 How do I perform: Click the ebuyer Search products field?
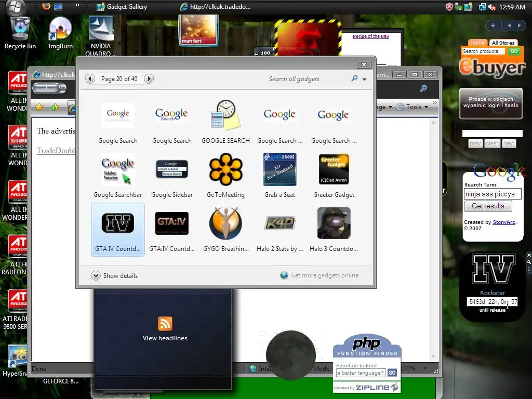tap(484, 51)
